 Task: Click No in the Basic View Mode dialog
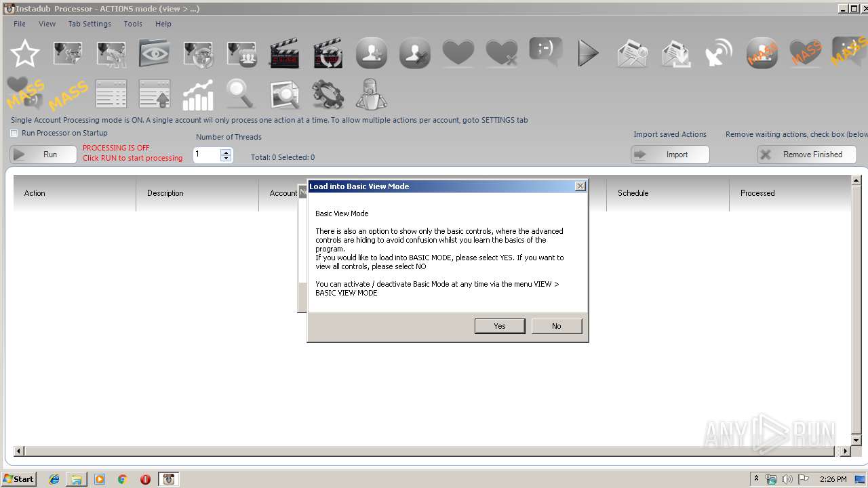coord(557,326)
